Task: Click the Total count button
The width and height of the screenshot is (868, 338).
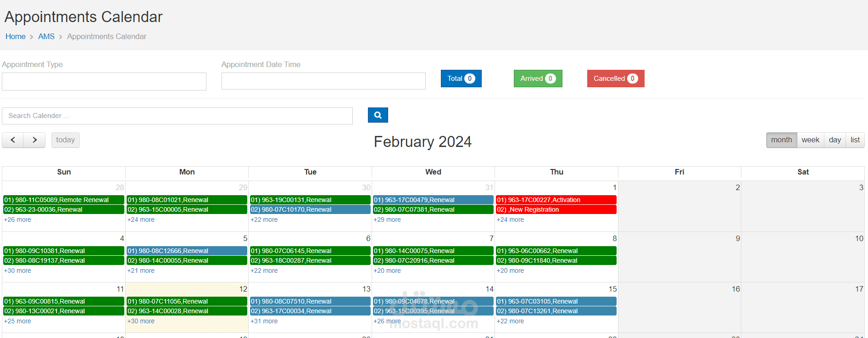Action: pyautogui.click(x=461, y=79)
